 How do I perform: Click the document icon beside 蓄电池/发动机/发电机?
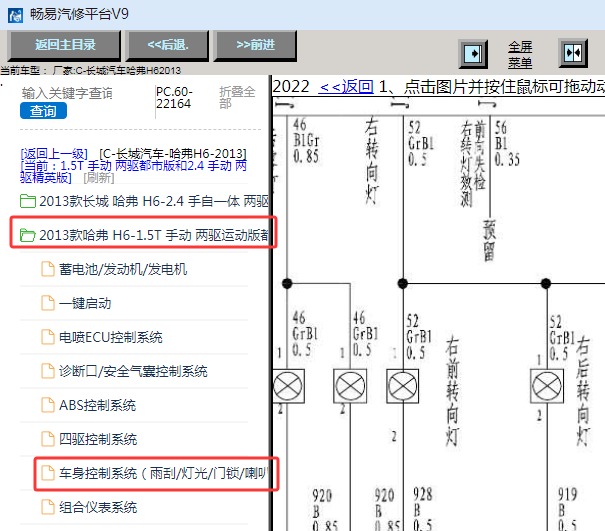point(48,269)
